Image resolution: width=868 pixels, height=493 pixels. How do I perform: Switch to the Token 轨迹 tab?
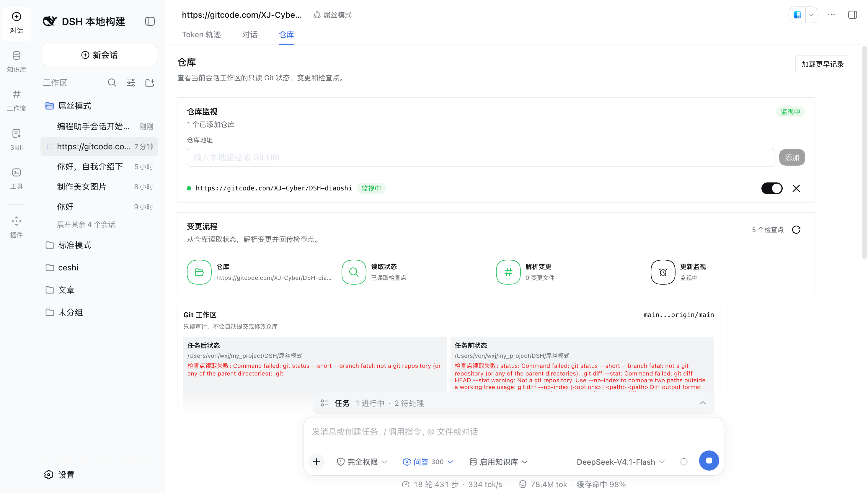(201, 35)
